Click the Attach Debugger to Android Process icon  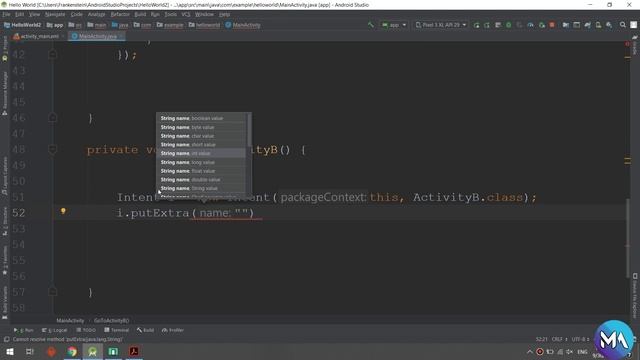(x=542, y=25)
